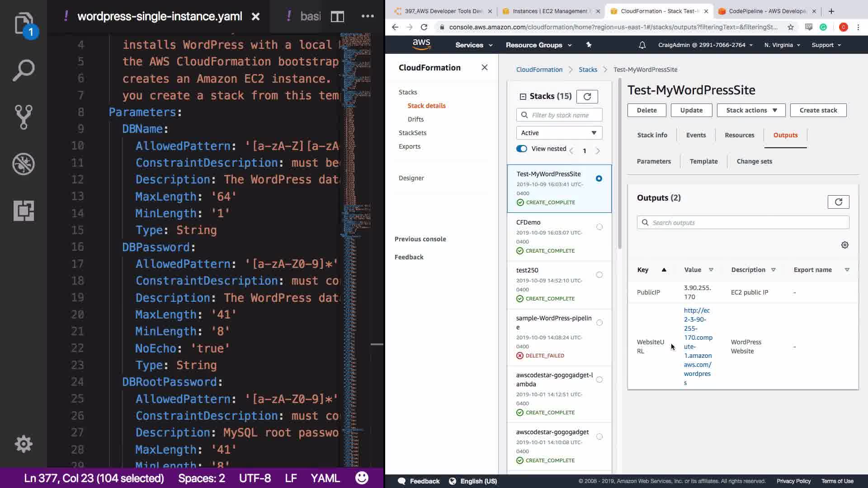Expand the Stack actions dropdown
The width and height of the screenshot is (868, 488).
tap(751, 110)
